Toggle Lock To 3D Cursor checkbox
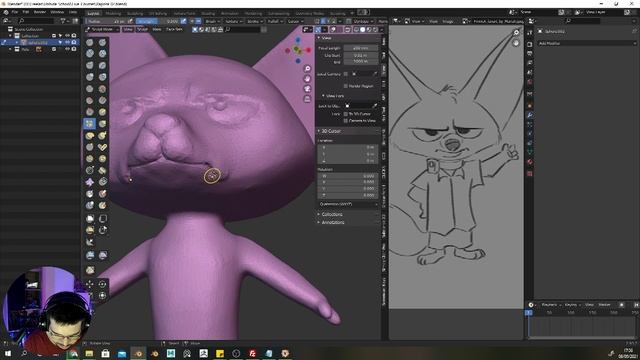640x360 pixels. coord(346,114)
